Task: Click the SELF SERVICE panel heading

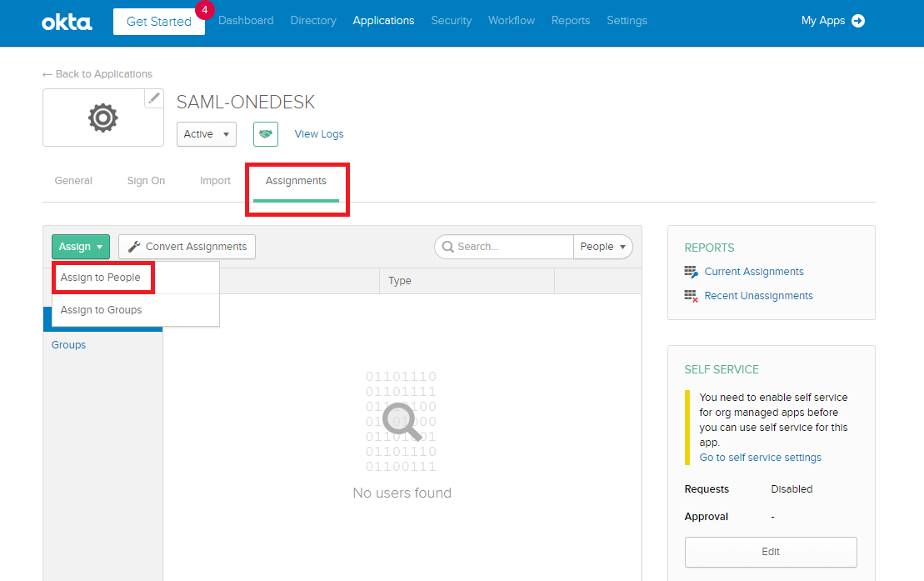Action: [x=722, y=370]
